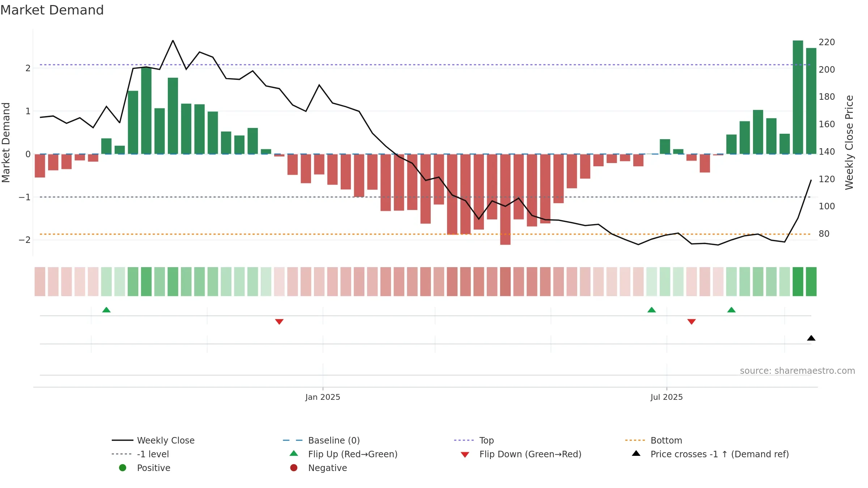Click the −1 demand axis label
The image size is (868, 488).
[x=25, y=197]
